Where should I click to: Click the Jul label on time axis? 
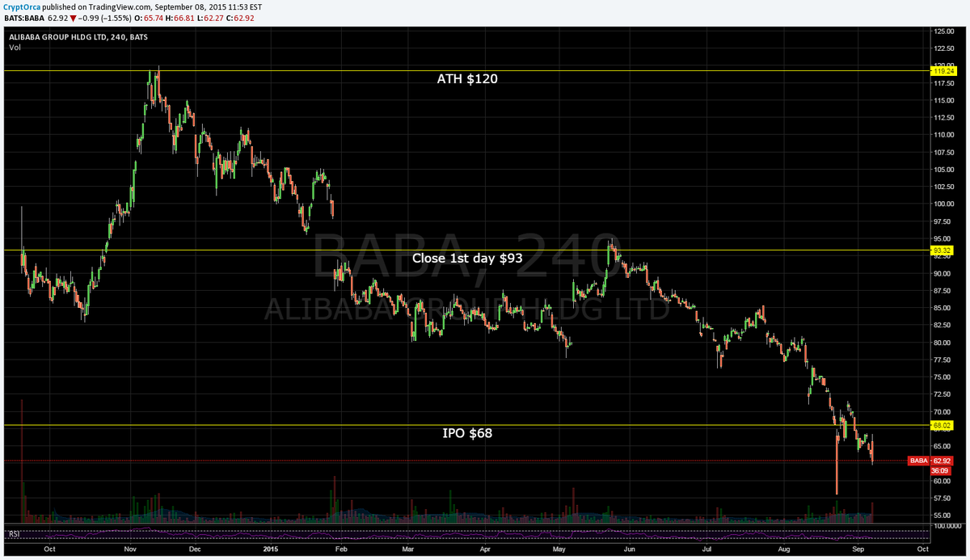pos(706,549)
